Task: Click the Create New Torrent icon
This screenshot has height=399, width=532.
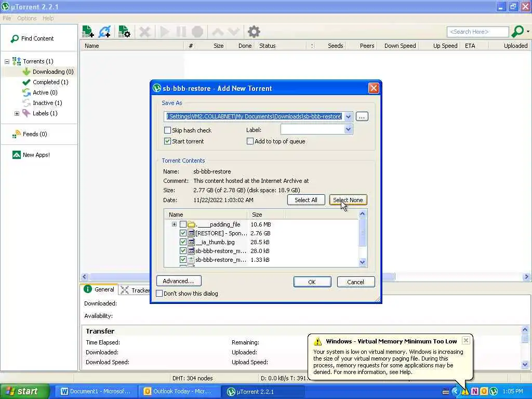Action: pyautogui.click(x=124, y=32)
